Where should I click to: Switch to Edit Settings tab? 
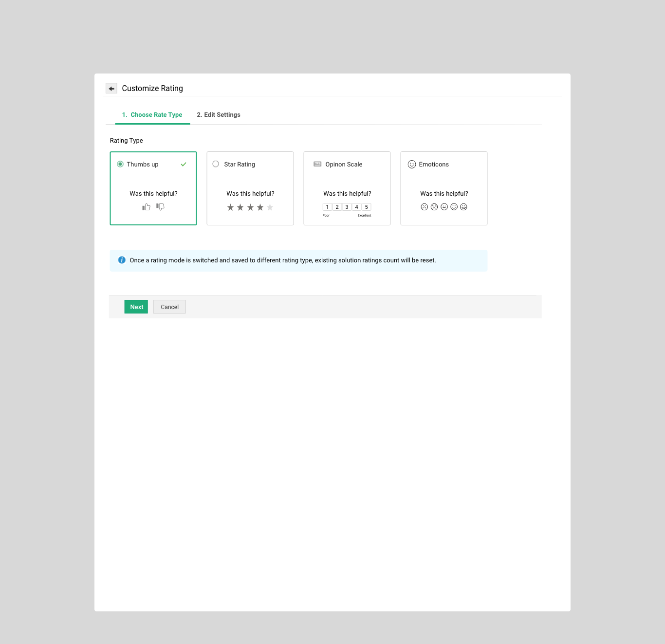click(219, 115)
